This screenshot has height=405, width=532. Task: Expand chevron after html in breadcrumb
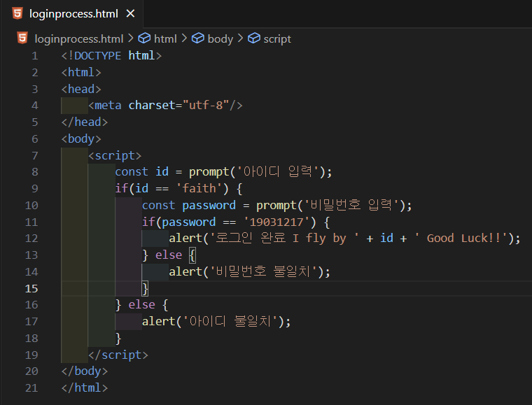click(x=184, y=38)
